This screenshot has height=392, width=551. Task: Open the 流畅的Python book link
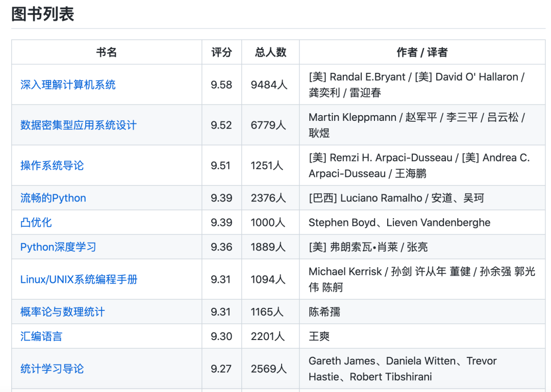(53, 198)
